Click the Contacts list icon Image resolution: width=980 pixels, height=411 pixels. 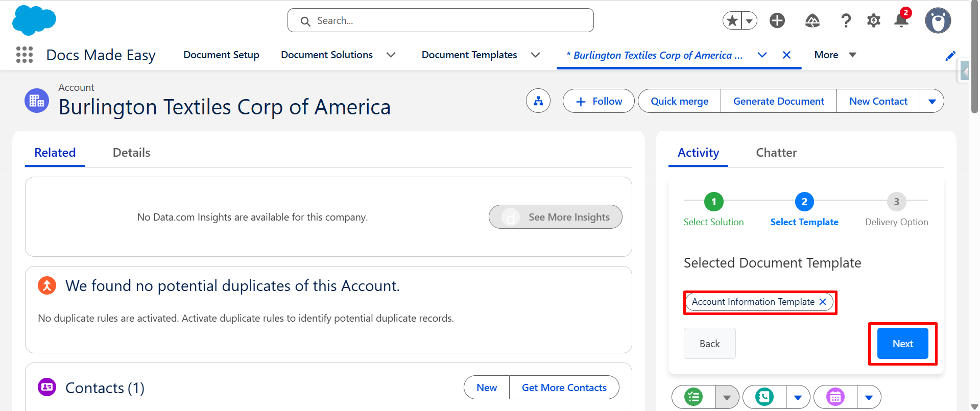point(47,387)
